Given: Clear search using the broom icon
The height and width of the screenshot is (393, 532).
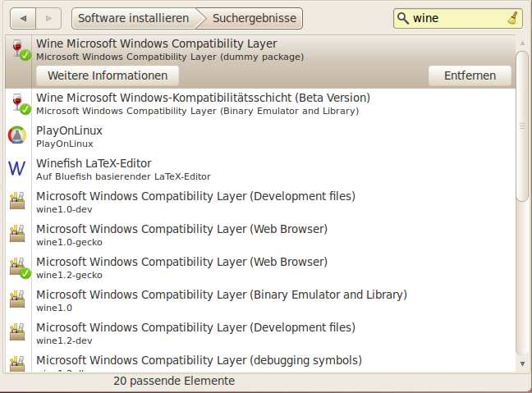Looking at the screenshot, I should point(511,18).
